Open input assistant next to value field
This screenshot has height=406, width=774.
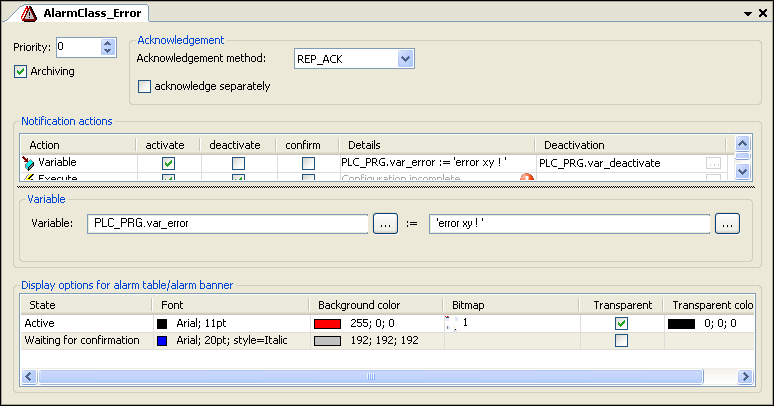(x=728, y=224)
